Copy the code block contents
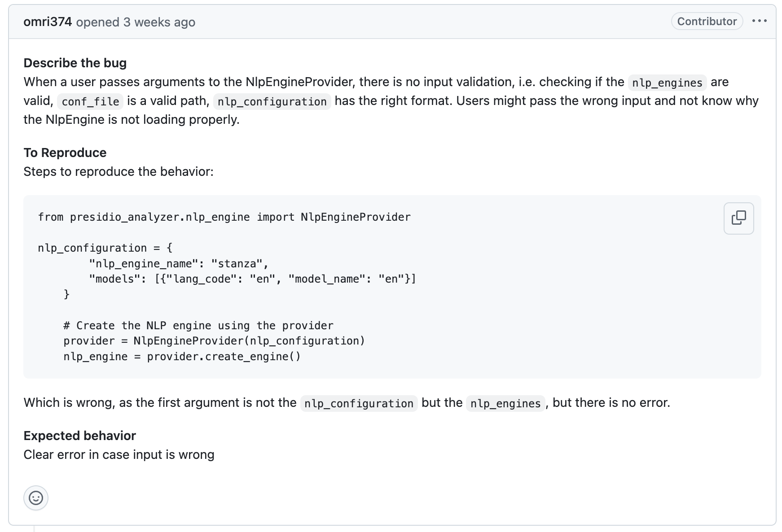Image resolution: width=782 pixels, height=532 pixels. tap(738, 218)
